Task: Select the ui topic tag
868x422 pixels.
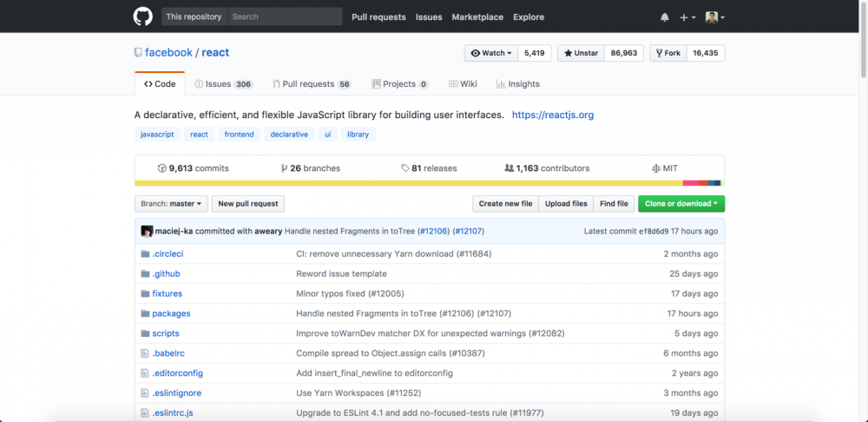Action: coord(328,135)
